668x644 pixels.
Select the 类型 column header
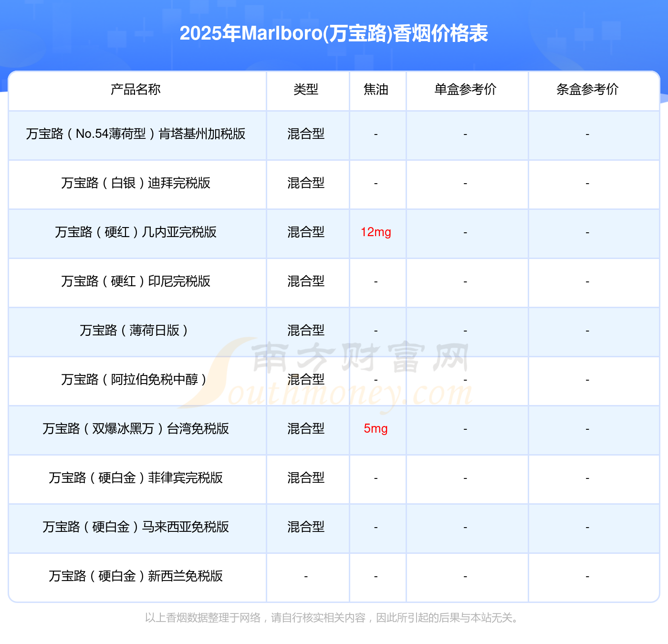(306, 89)
